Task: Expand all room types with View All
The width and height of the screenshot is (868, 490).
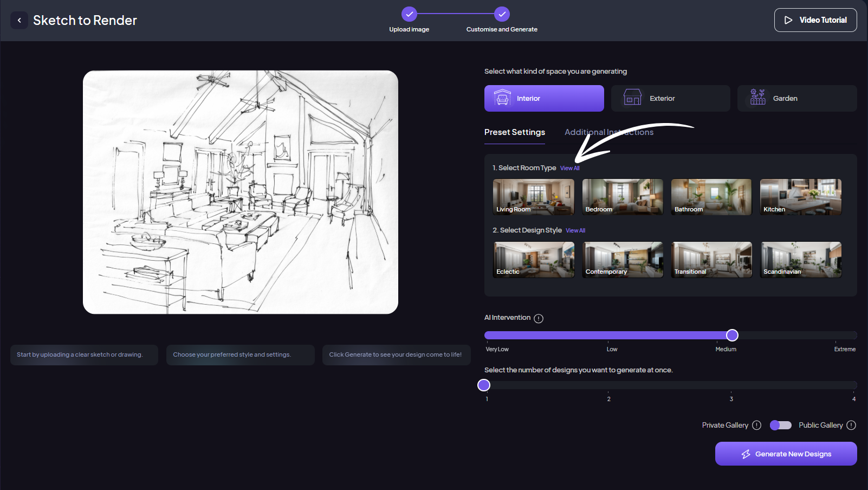Action: pyautogui.click(x=569, y=169)
